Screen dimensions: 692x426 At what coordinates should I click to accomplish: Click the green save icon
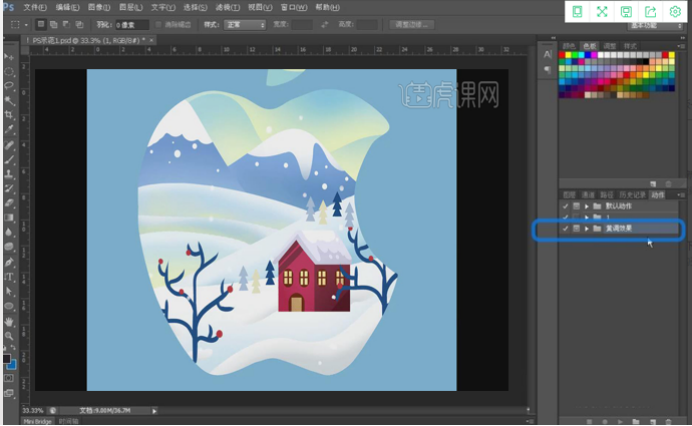point(626,12)
